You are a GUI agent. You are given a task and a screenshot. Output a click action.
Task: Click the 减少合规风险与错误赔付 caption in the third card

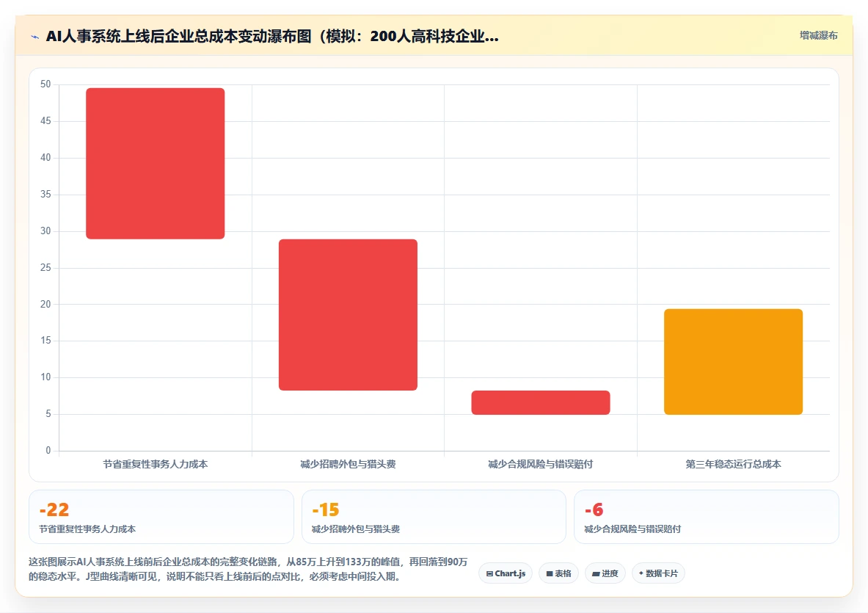632,529
